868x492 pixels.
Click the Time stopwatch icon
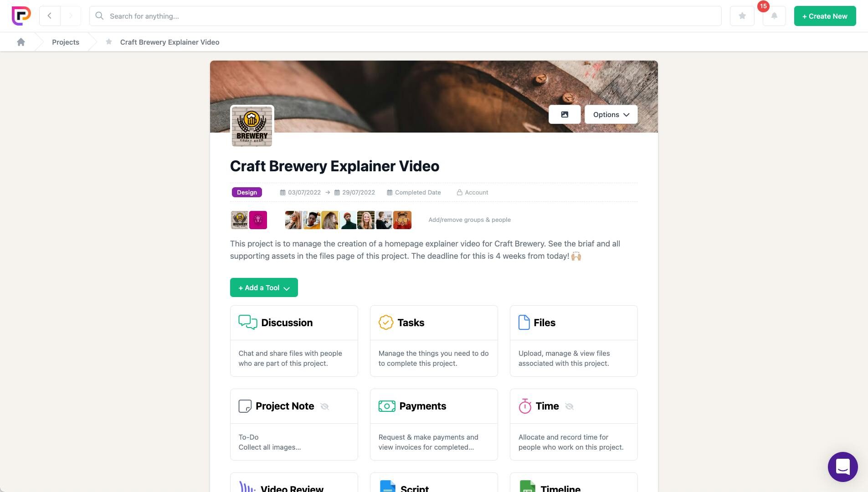click(x=525, y=406)
